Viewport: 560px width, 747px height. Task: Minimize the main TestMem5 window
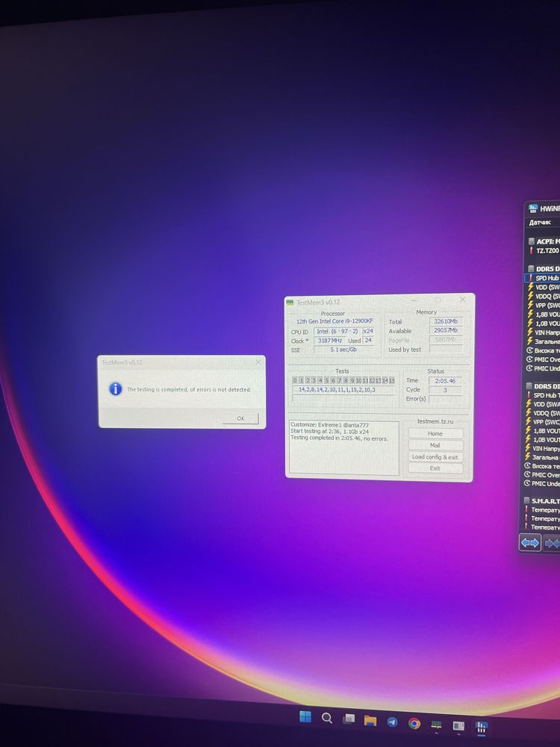[414, 300]
